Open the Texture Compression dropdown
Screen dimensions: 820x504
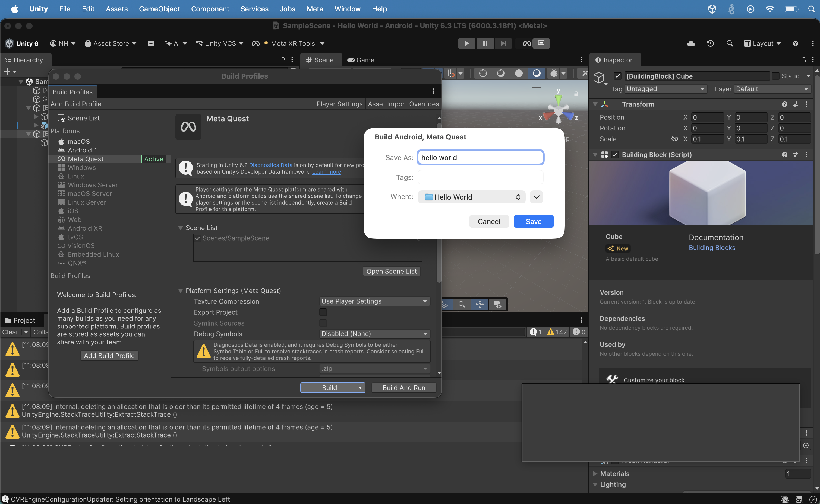375,301
